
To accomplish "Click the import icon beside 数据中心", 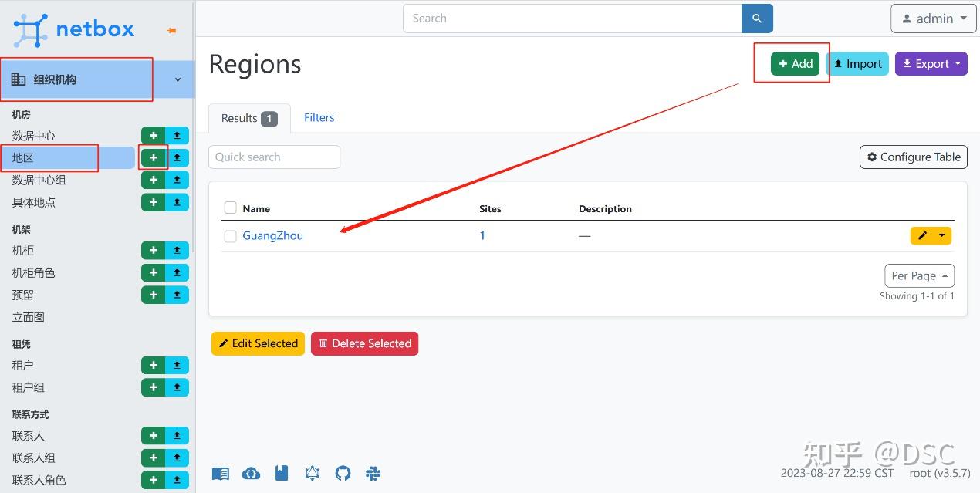I will (177, 136).
